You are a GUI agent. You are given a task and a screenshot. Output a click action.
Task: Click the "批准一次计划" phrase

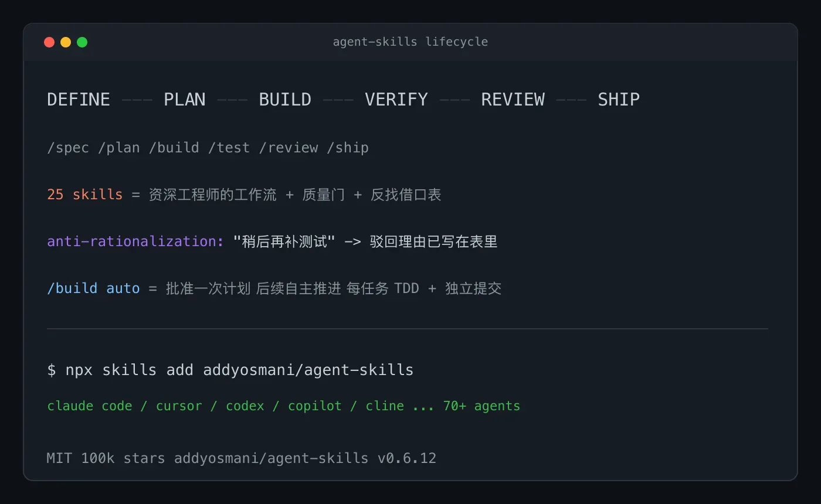208,288
